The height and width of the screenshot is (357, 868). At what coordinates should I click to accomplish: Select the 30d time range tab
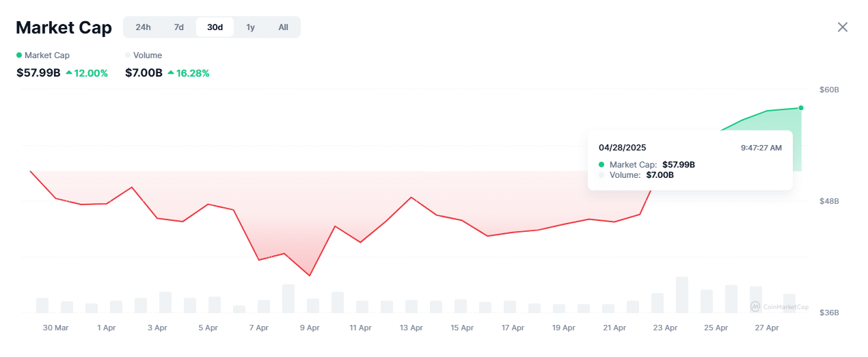pos(215,27)
